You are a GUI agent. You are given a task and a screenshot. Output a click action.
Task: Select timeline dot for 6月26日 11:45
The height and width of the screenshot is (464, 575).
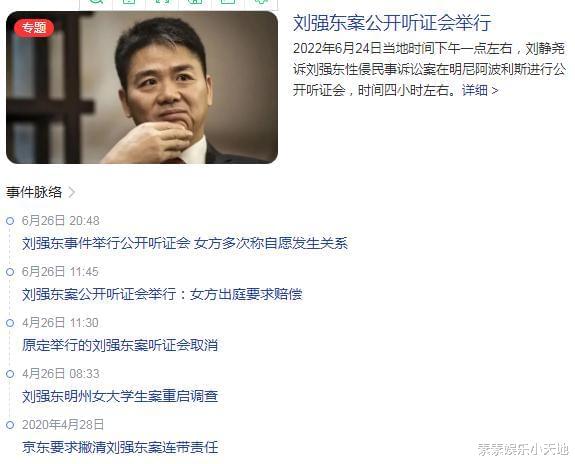pyautogui.click(x=10, y=272)
